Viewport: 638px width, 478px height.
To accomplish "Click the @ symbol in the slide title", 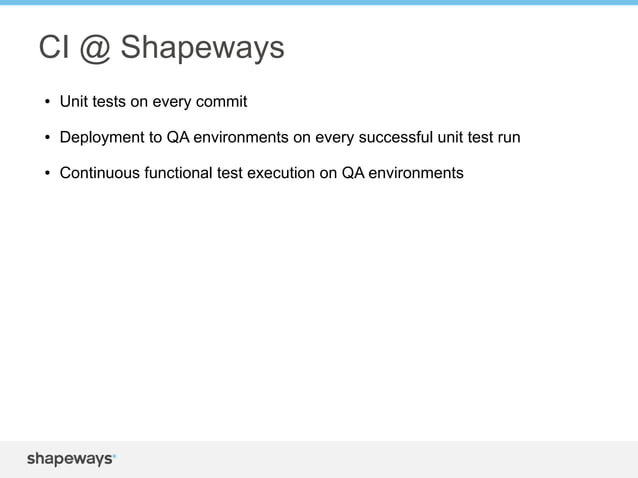I will [95, 48].
